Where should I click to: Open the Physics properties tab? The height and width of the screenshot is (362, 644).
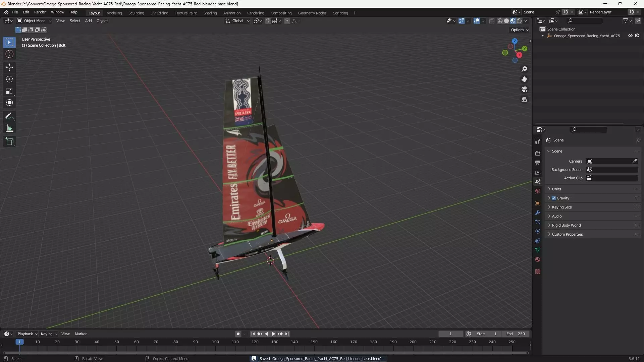[x=538, y=231]
